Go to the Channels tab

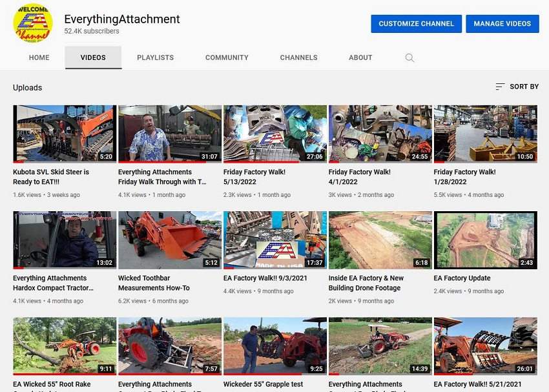click(x=298, y=57)
